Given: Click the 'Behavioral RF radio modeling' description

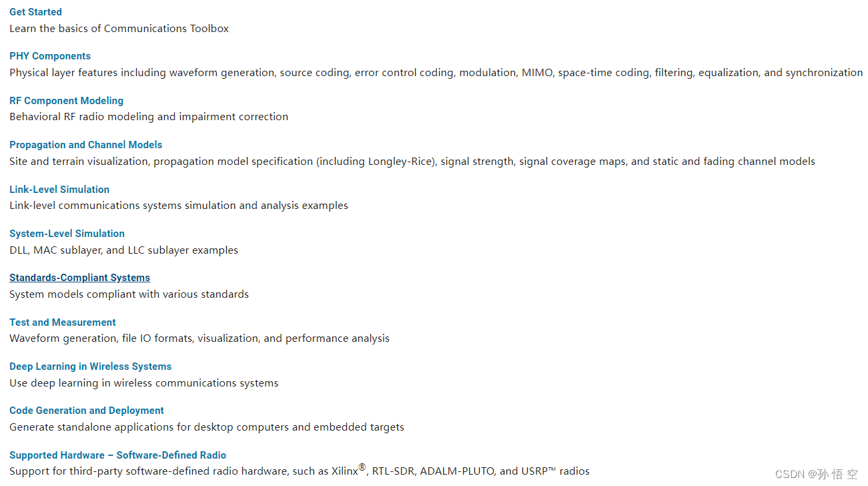Looking at the screenshot, I should 149,117.
